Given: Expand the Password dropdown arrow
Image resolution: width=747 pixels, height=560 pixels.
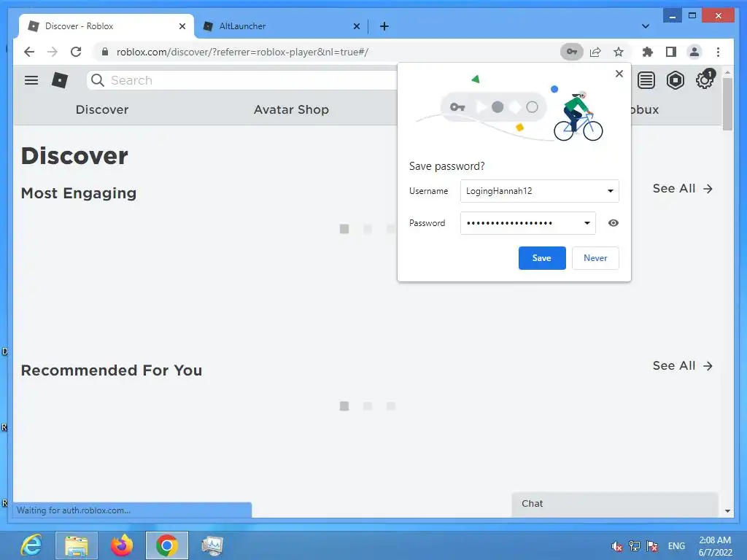Looking at the screenshot, I should coord(587,223).
